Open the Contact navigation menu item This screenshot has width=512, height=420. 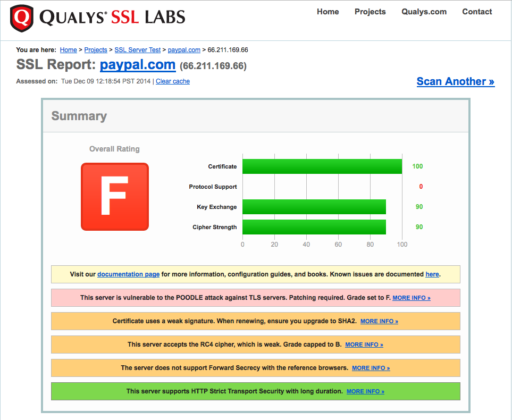pyautogui.click(x=477, y=12)
